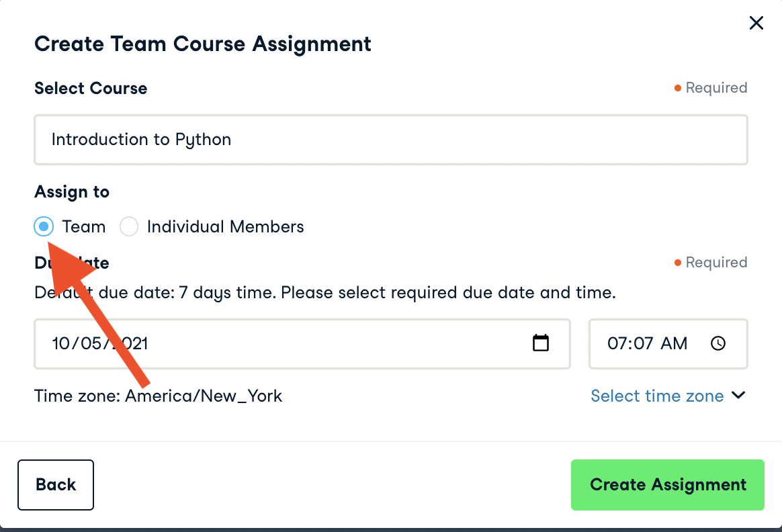
Task: Click the 07:07 AM time field
Action: click(647, 344)
